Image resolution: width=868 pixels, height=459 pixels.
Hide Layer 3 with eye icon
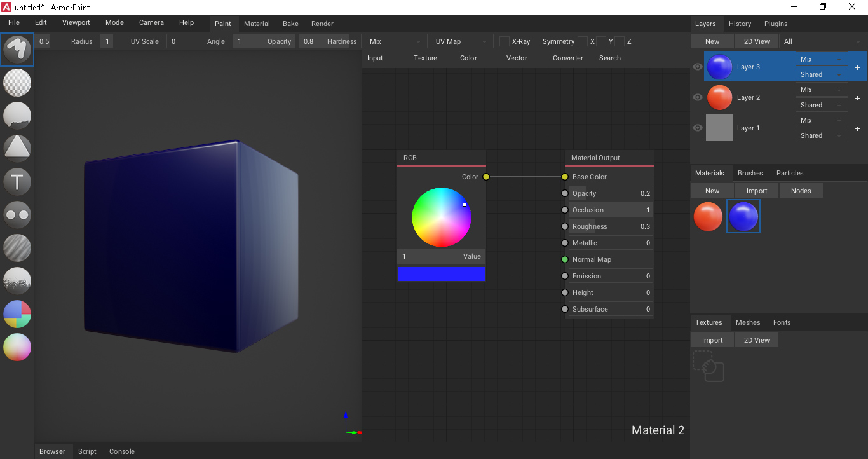click(698, 67)
